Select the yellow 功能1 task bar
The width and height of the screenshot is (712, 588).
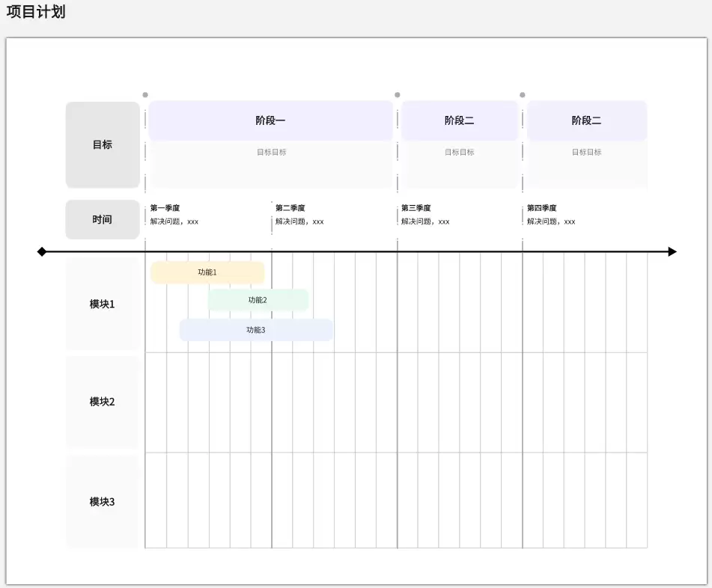207,272
